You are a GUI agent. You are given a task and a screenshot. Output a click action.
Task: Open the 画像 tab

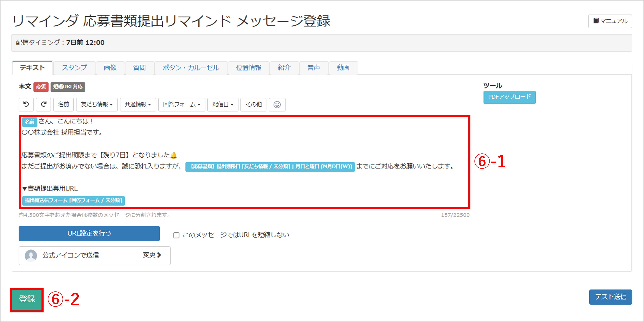[110, 68]
